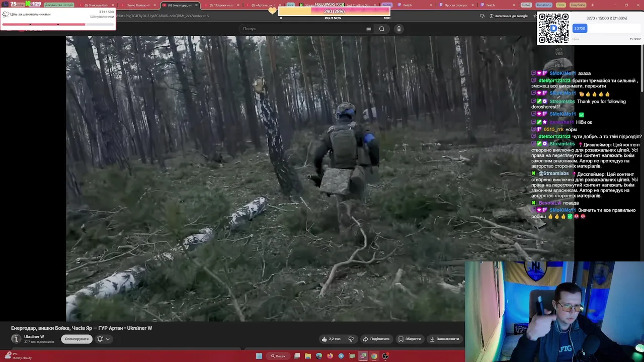Dislike the video with thumbs down
Image resolution: width=644 pixels, height=362 pixels.
pyautogui.click(x=351, y=339)
